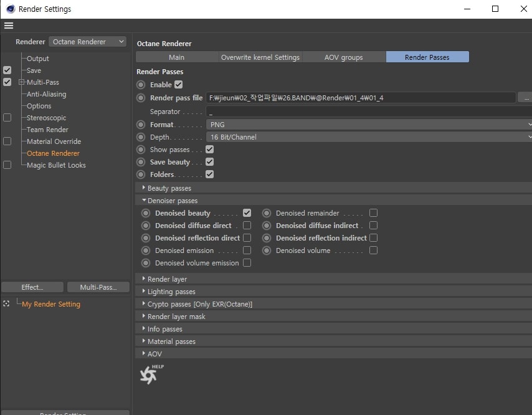This screenshot has width=532, height=415.
Task: Click the animation dot next to Denoised reflection direct
Action: pyautogui.click(x=146, y=238)
